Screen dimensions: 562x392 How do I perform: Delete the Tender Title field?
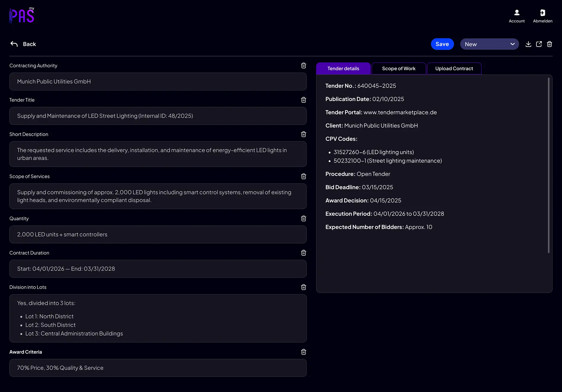click(303, 100)
